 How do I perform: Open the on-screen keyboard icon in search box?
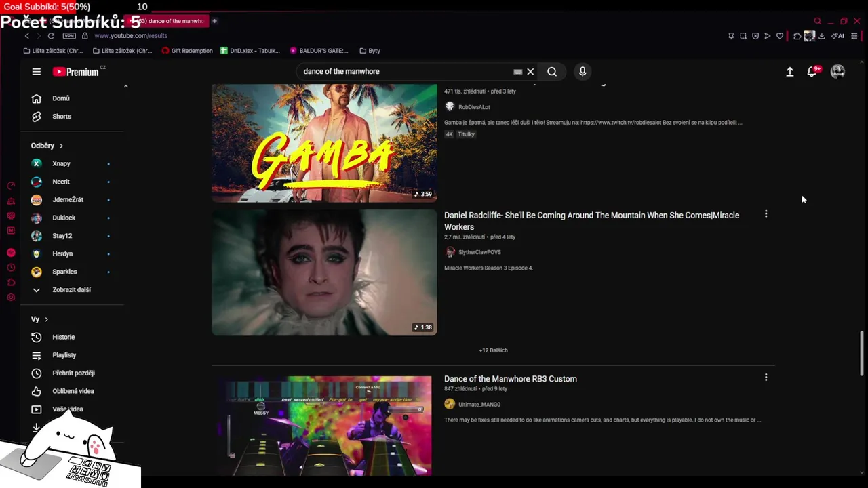click(518, 72)
